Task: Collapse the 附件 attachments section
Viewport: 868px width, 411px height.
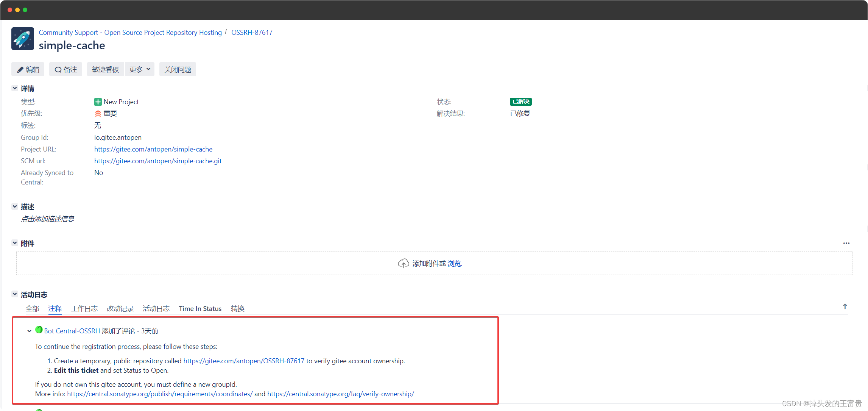Action: [15, 243]
